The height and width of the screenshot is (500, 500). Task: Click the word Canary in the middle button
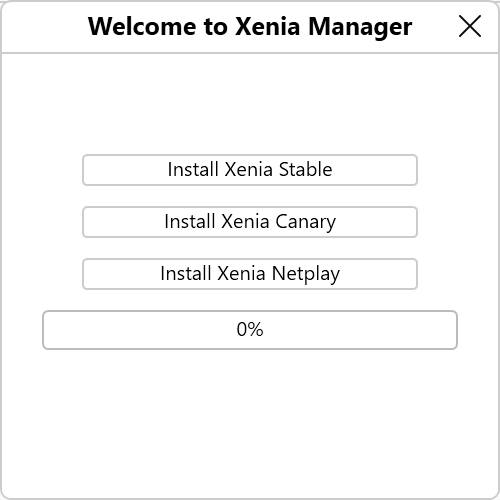305,222
